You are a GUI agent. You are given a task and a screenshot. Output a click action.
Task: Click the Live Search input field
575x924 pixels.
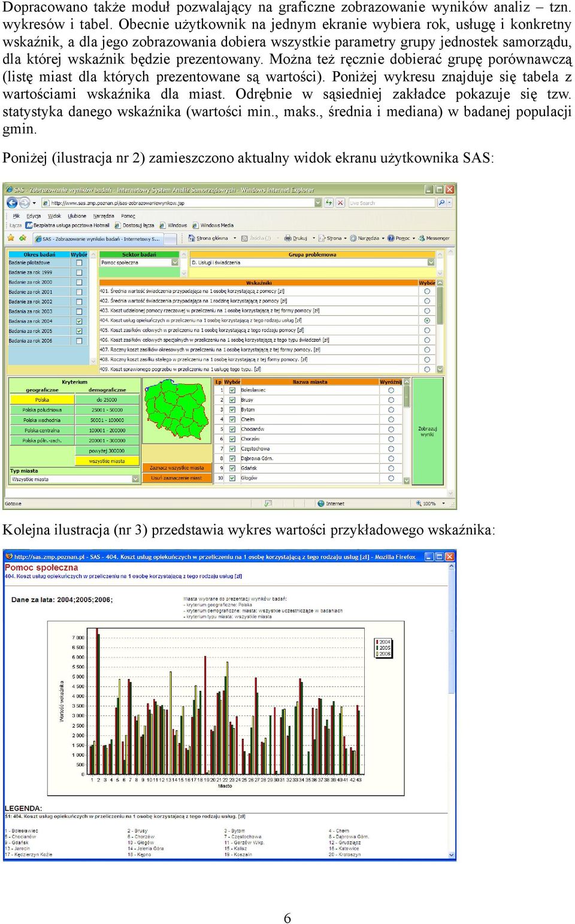392,203
